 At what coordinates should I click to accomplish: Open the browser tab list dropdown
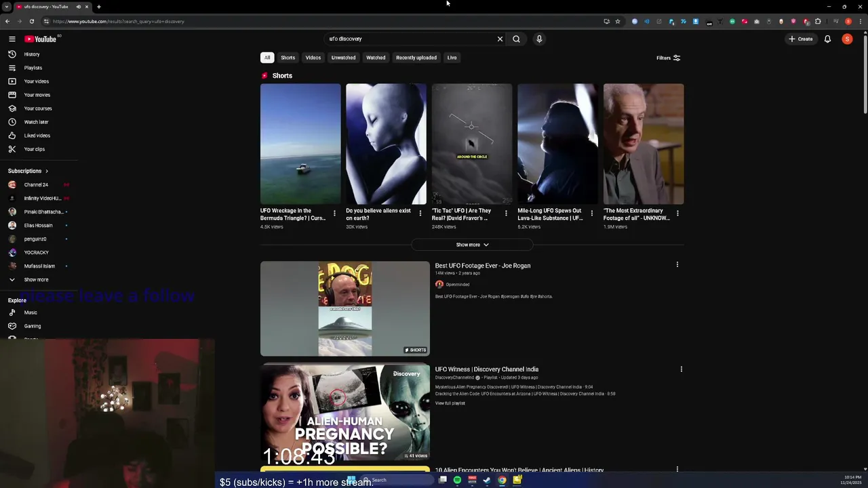coord(6,7)
